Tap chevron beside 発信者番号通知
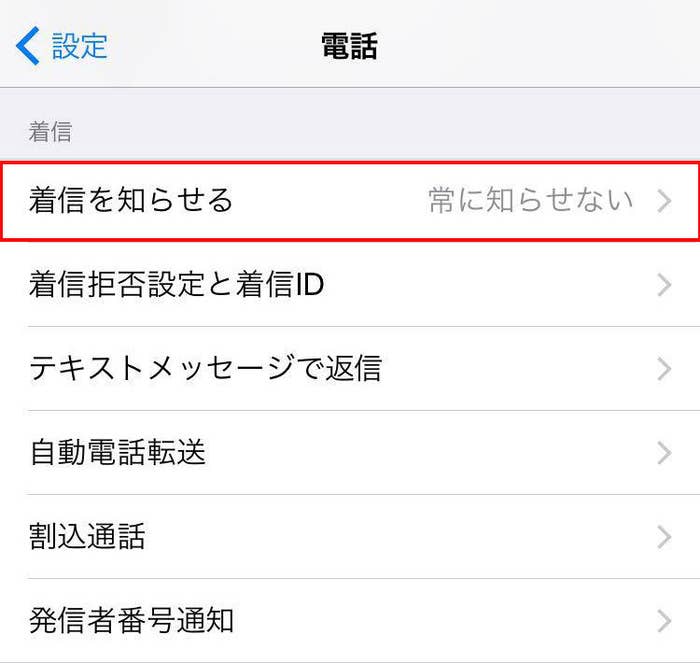The height and width of the screenshot is (663, 700). click(x=664, y=621)
